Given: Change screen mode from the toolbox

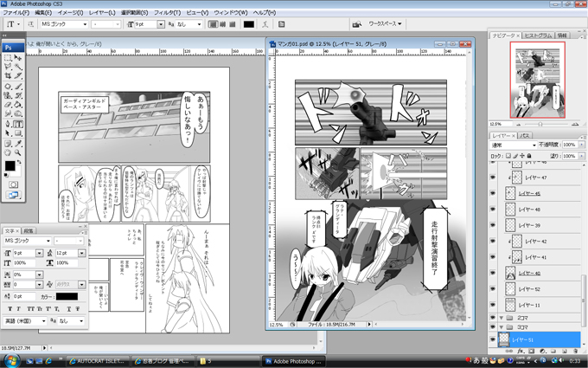Looking at the screenshot, I should [13, 195].
